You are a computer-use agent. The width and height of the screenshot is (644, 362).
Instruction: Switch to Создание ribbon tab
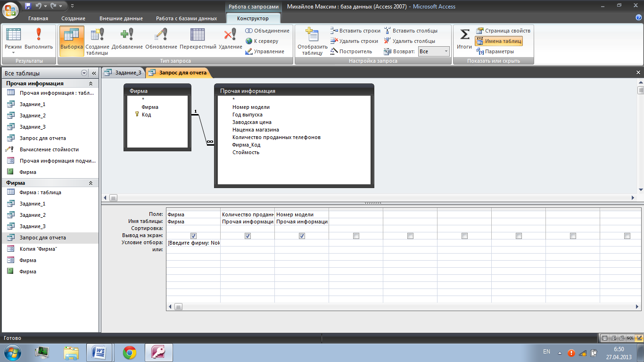73,18
